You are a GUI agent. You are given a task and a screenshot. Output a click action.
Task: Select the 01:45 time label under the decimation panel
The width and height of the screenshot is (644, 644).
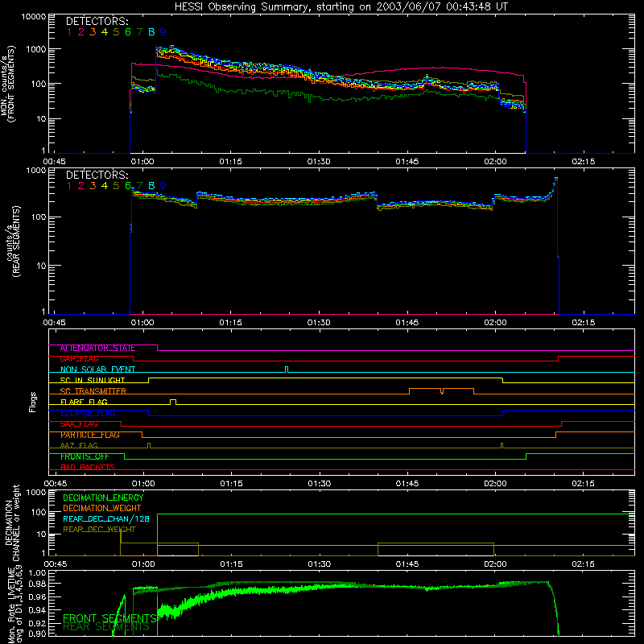pyautogui.click(x=407, y=564)
